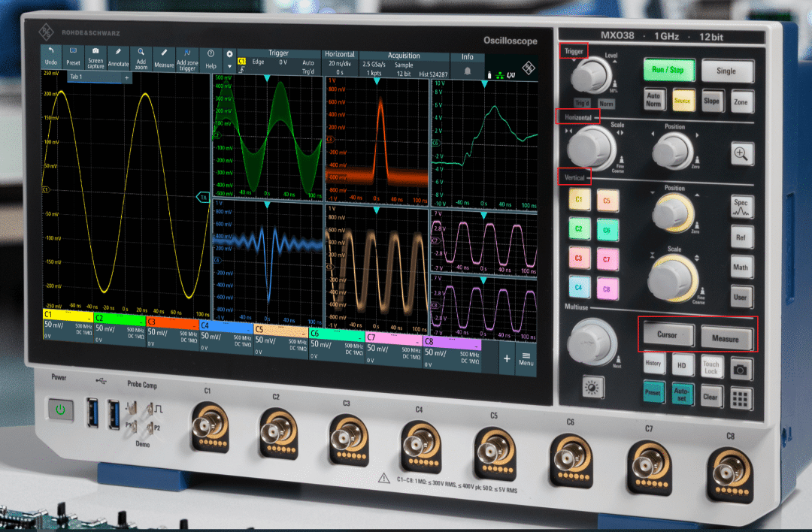Open the Acquisition settings panel

(x=404, y=65)
